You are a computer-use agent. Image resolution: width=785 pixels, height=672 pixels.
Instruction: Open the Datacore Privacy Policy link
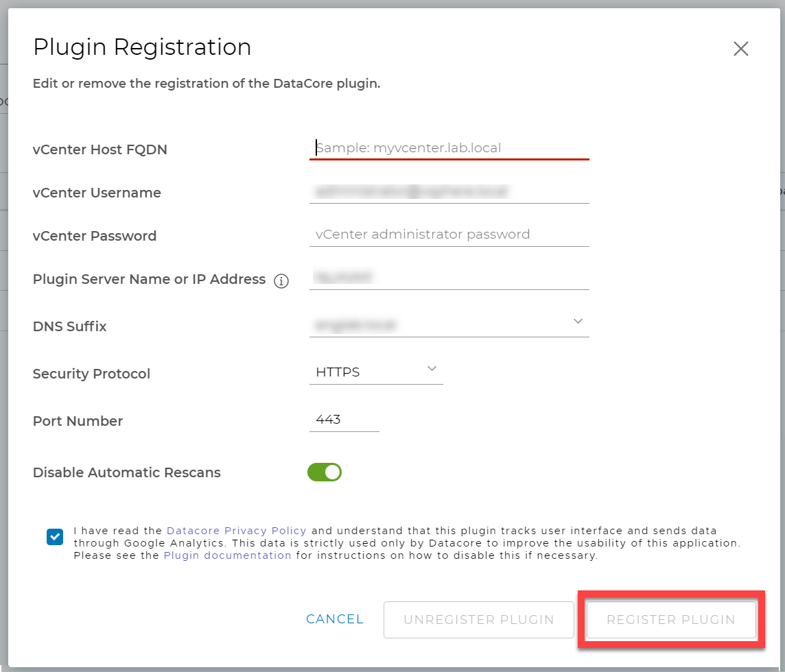point(236,531)
